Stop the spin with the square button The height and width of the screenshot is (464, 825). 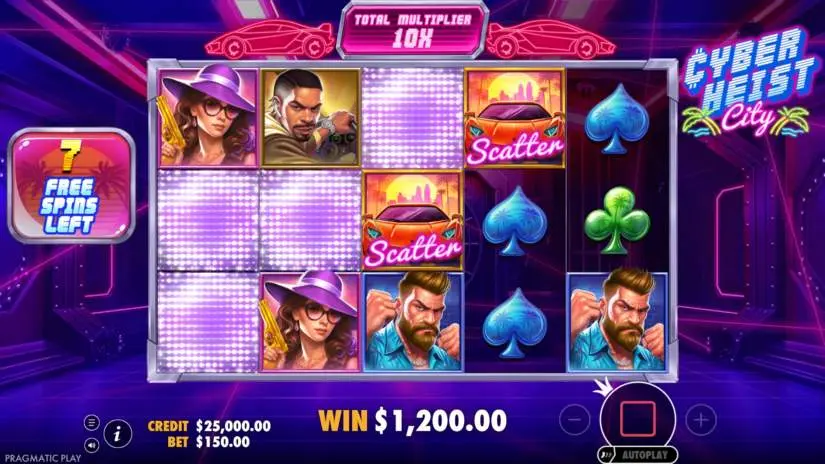tap(638, 419)
